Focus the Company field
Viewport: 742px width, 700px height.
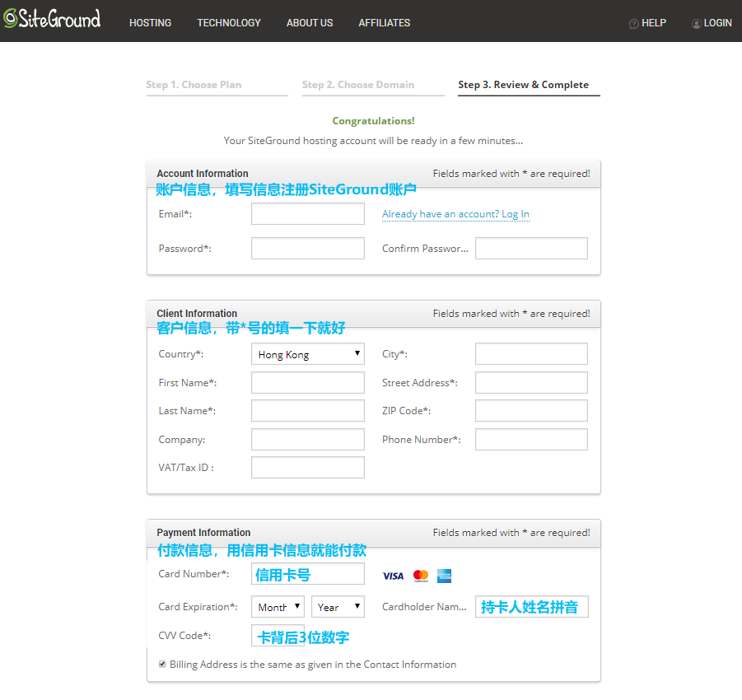click(308, 439)
